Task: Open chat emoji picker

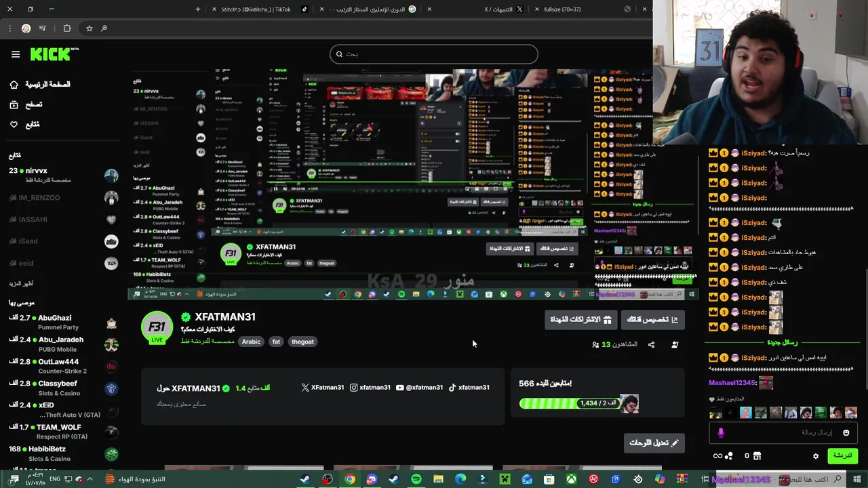Action: [x=846, y=432]
